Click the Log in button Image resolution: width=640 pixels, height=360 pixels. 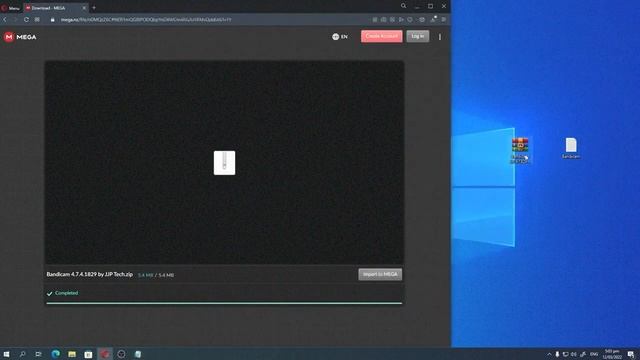418,36
